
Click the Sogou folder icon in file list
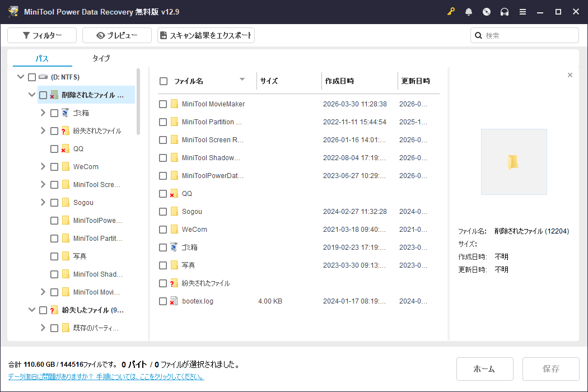(174, 211)
